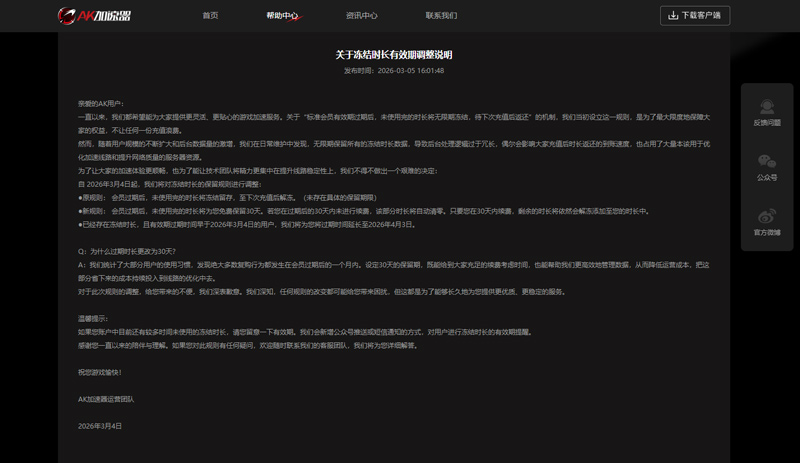Open the 联系我们 nav item

pyautogui.click(x=441, y=16)
